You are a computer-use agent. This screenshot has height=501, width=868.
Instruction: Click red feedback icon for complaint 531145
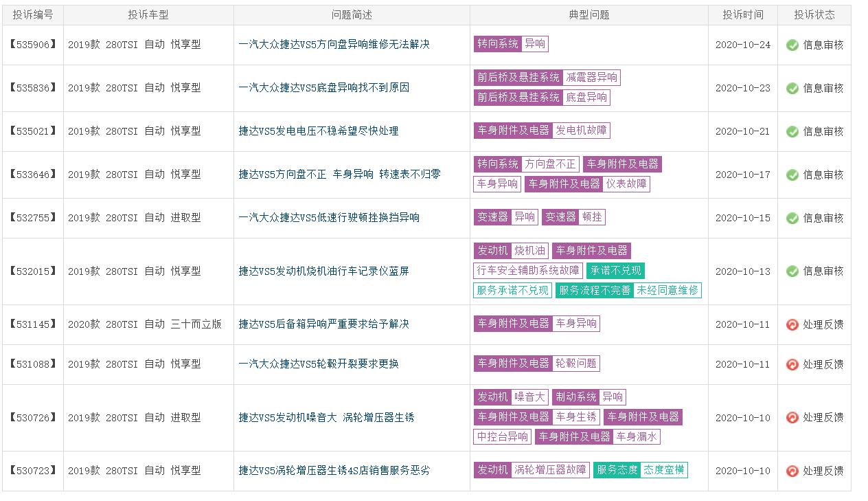[792, 324]
